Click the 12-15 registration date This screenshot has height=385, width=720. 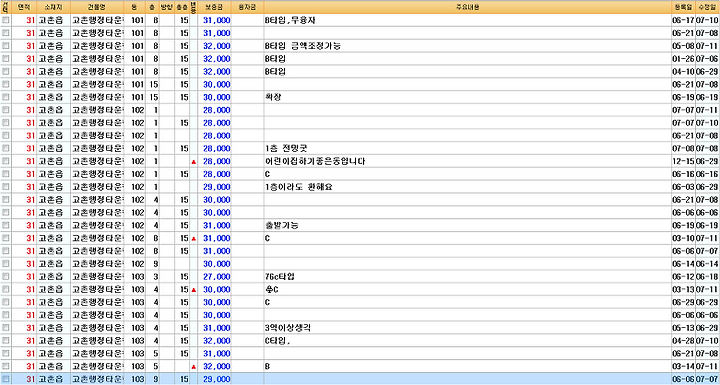click(683, 162)
